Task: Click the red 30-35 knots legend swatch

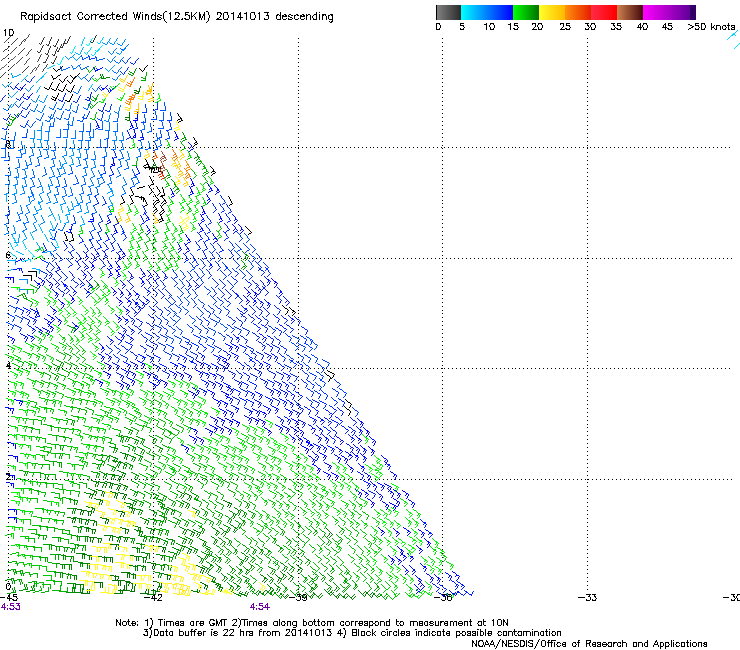Action: tap(604, 12)
